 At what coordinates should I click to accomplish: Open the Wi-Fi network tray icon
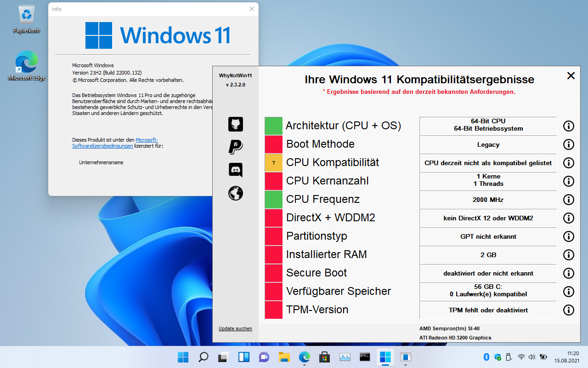click(521, 356)
